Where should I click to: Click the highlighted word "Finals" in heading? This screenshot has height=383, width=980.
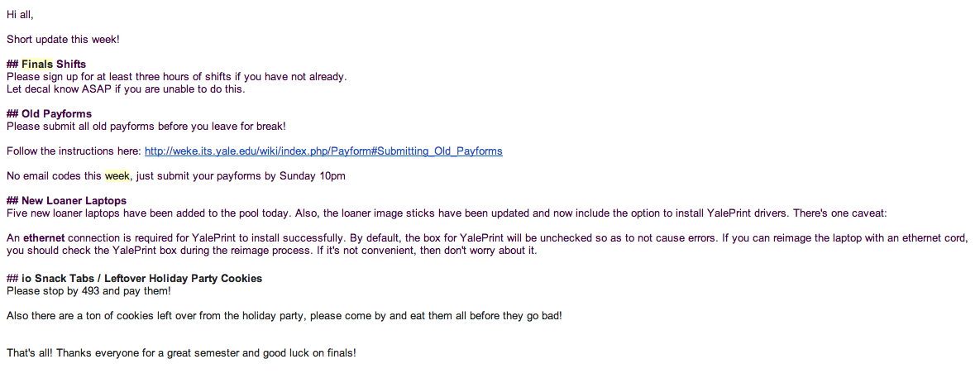coord(37,65)
